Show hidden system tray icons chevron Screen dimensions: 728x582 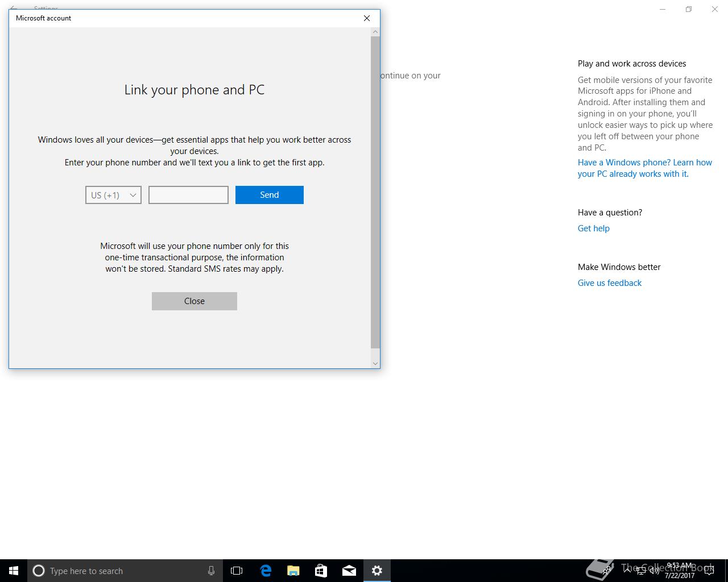[x=627, y=571]
